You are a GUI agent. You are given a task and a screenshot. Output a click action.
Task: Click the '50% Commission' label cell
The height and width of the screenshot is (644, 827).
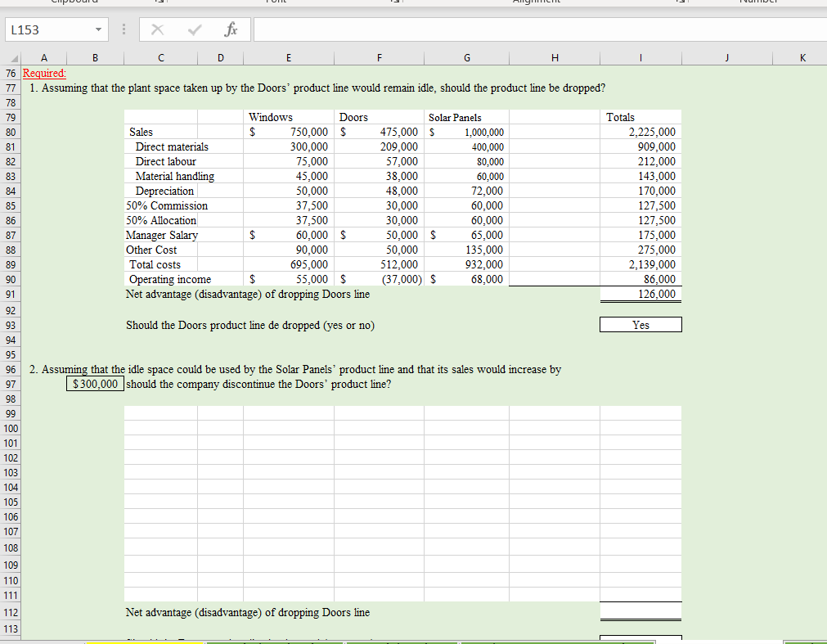[167, 206]
